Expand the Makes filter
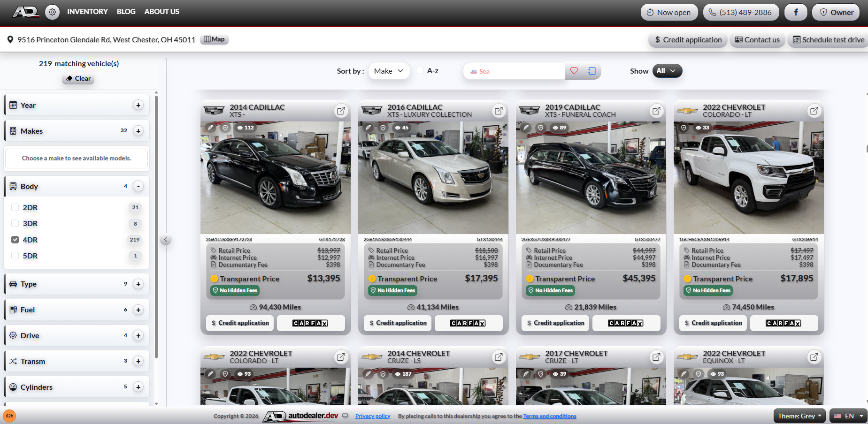868x424 pixels. [138, 131]
